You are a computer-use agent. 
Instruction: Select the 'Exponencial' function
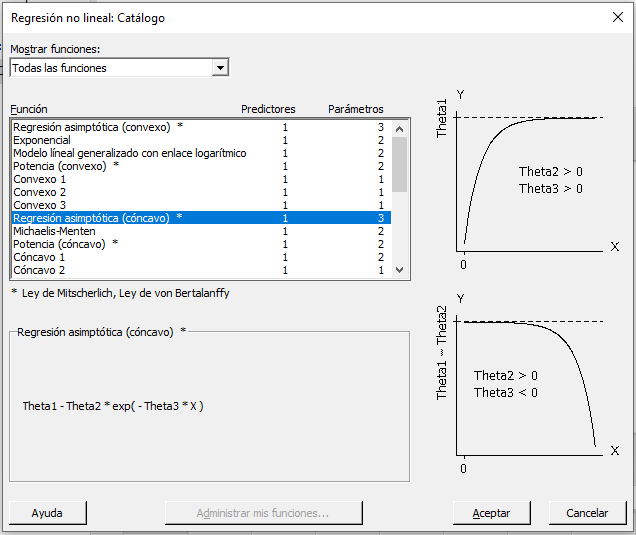tap(42, 141)
